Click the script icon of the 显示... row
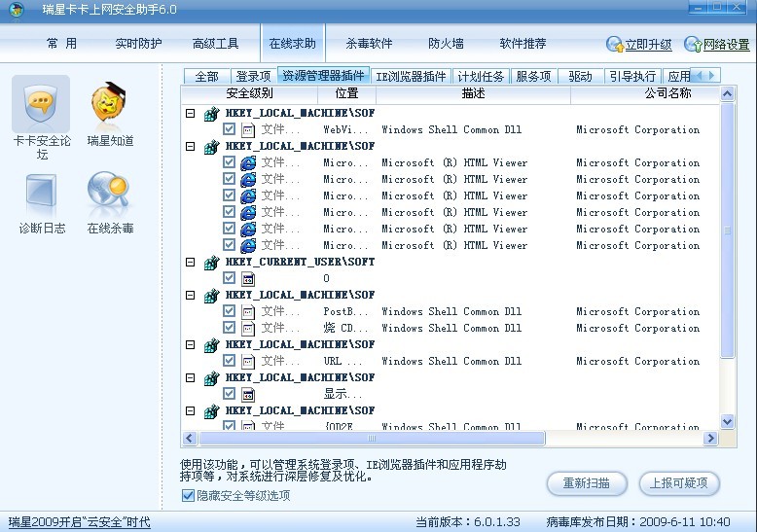 pyautogui.click(x=248, y=395)
